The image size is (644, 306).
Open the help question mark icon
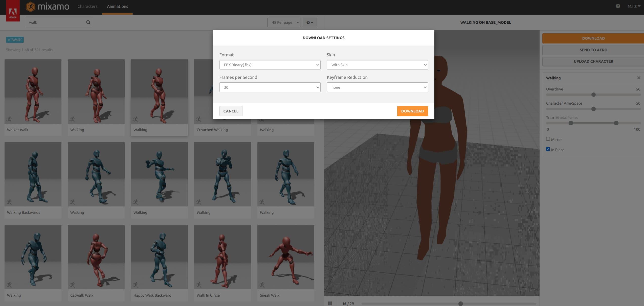tap(618, 6)
